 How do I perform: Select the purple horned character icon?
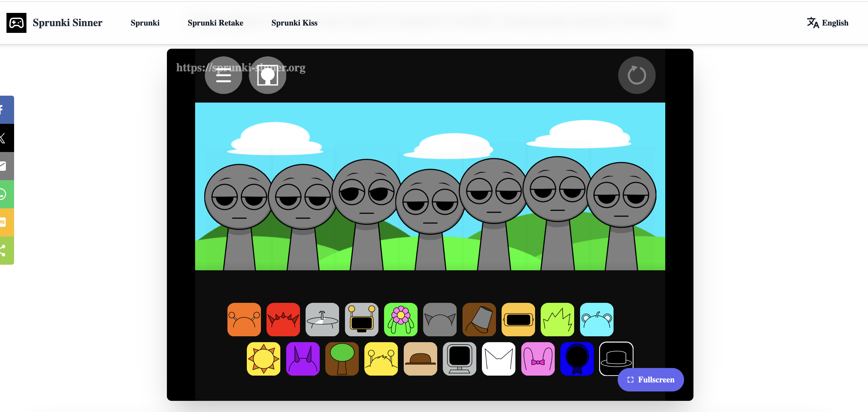(303, 359)
